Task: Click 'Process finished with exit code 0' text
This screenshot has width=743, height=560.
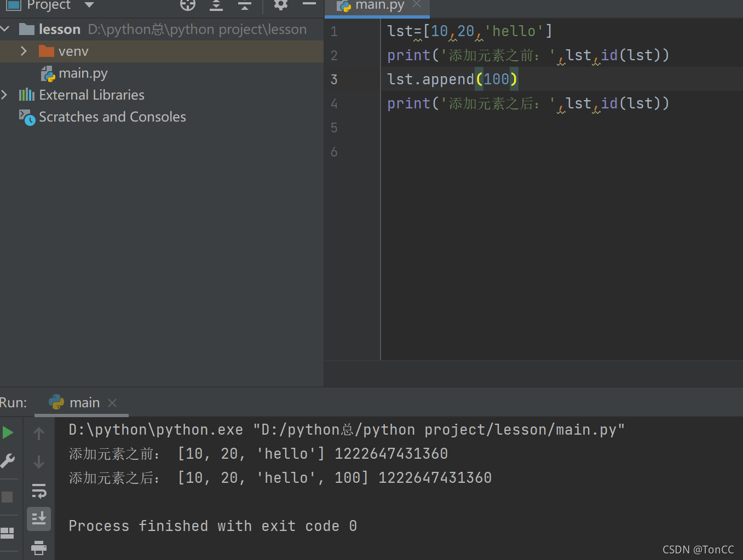Action: 213,526
